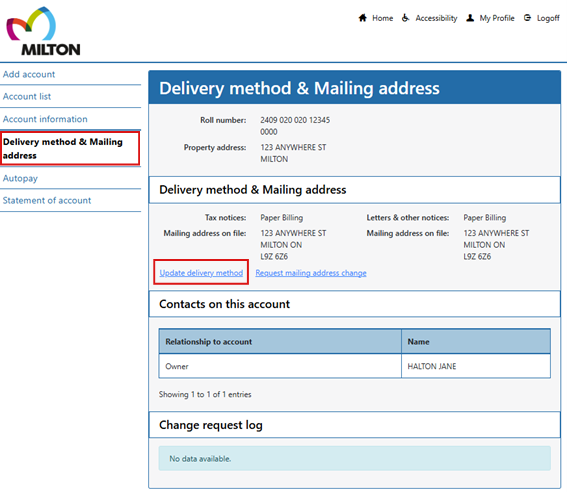Click the My Profile person icon
The width and height of the screenshot is (567, 492).
470,18
